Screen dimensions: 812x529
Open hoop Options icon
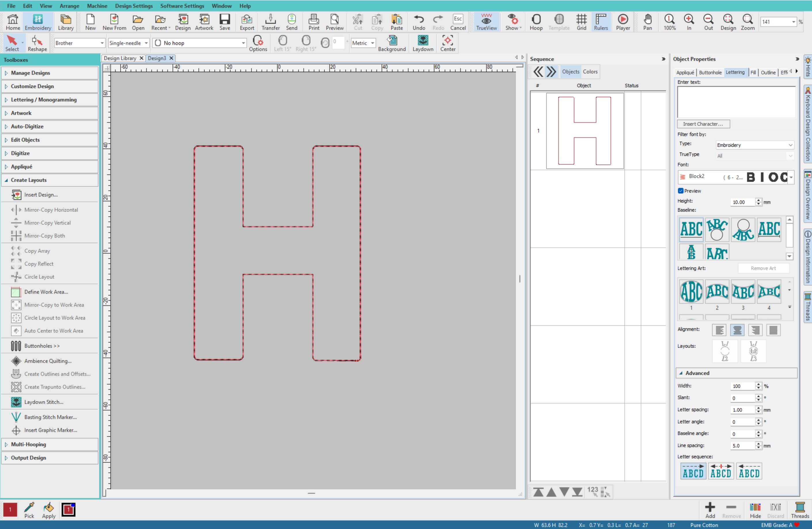(258, 43)
